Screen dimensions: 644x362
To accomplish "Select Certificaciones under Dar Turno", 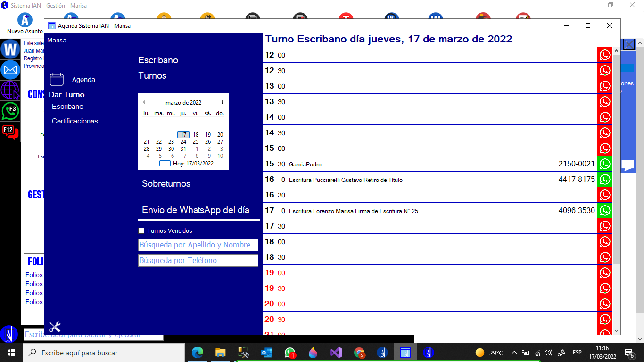I will point(75,121).
